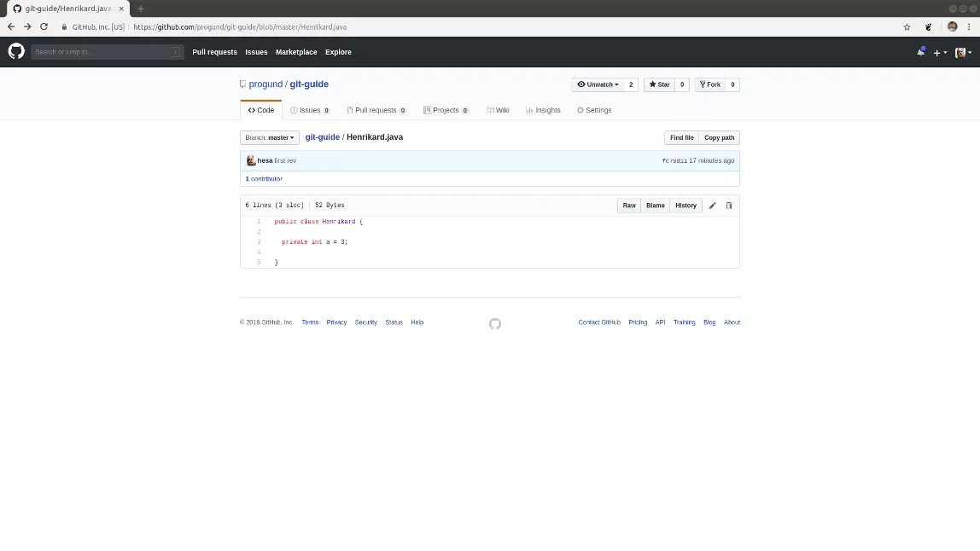Click hesa's commit author avatar
980x551 pixels.
(251, 160)
